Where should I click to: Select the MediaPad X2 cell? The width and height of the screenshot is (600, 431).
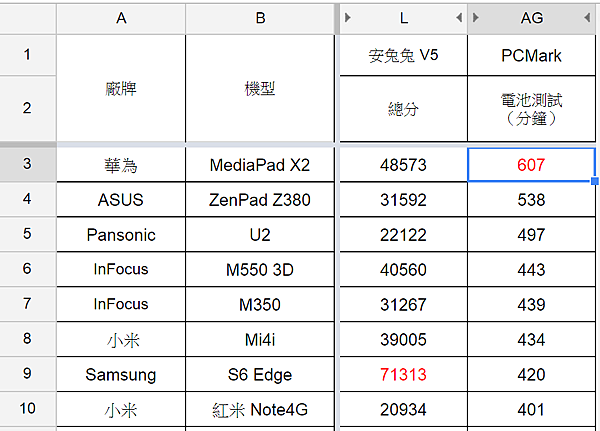[260, 165]
